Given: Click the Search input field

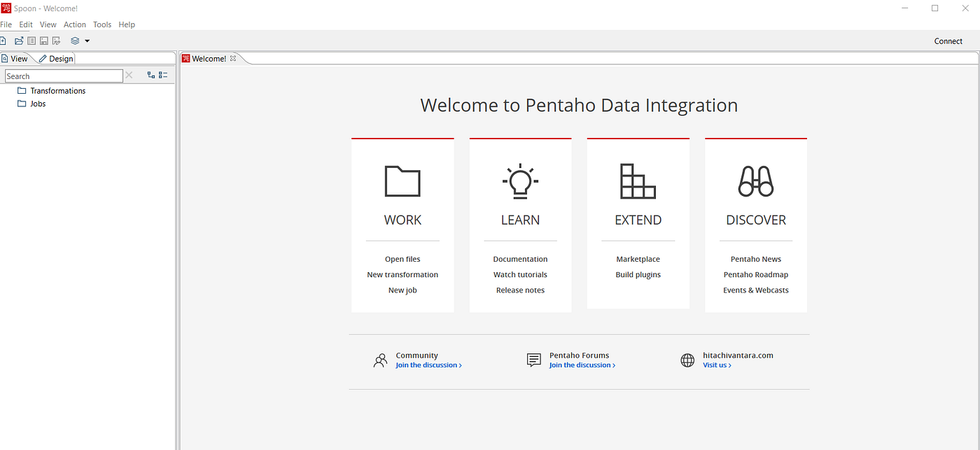Looking at the screenshot, I should (64, 76).
